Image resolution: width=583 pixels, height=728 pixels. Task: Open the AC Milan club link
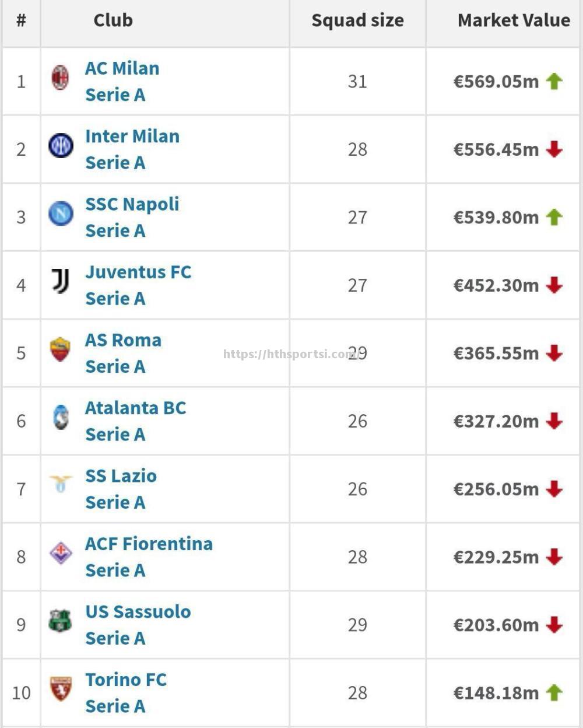point(122,68)
